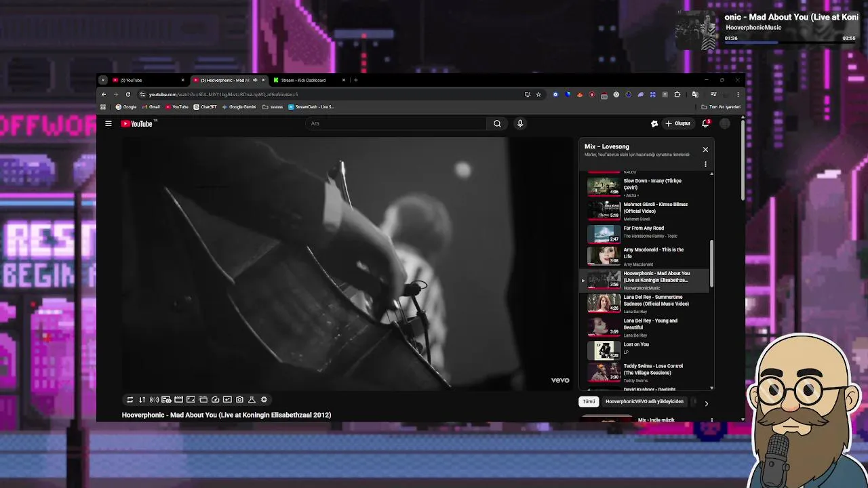868x488 pixels.
Task: Click the install app icon in address bar
Action: coord(527,94)
